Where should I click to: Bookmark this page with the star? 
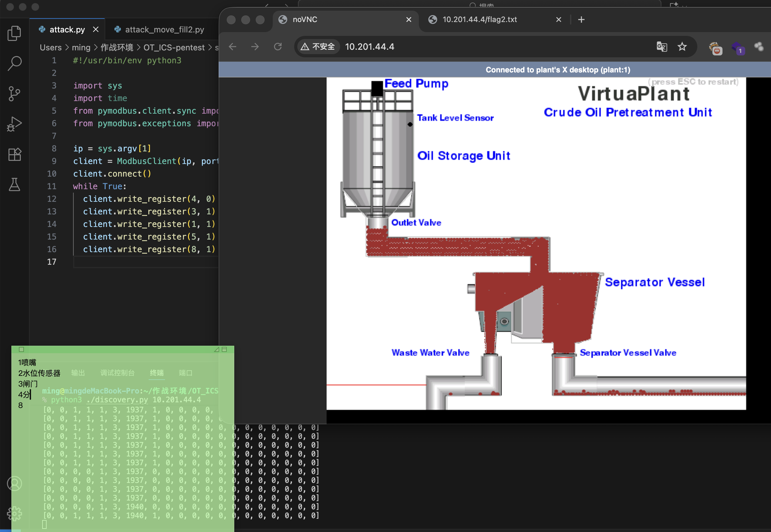[682, 47]
